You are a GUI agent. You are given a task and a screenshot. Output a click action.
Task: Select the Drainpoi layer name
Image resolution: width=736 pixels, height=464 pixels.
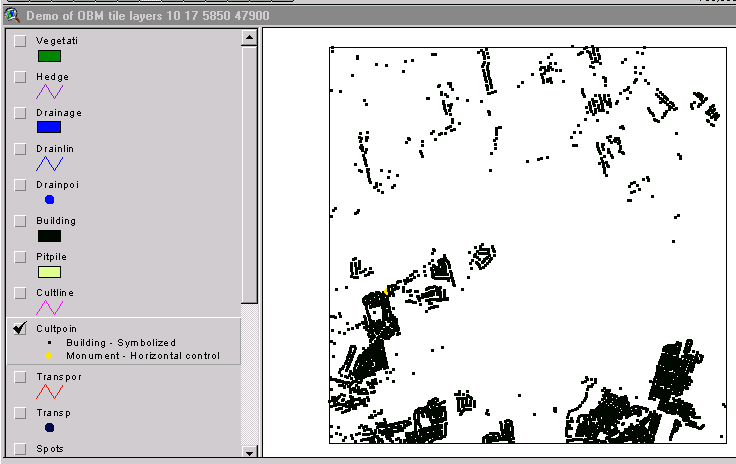57,185
